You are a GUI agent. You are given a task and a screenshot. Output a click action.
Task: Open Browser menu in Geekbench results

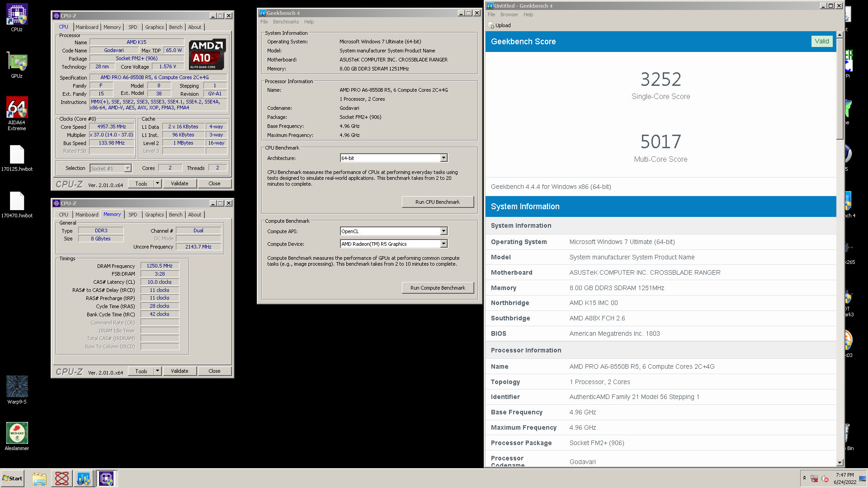509,14
